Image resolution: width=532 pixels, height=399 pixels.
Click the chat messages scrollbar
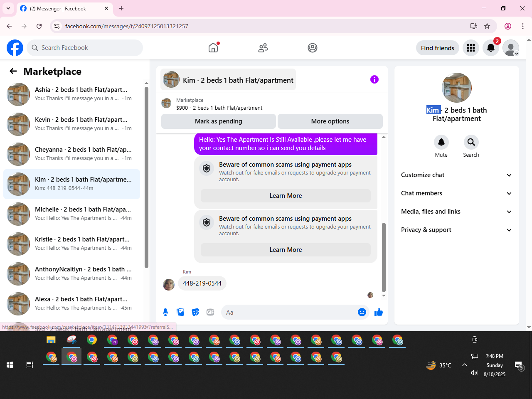pos(384,257)
